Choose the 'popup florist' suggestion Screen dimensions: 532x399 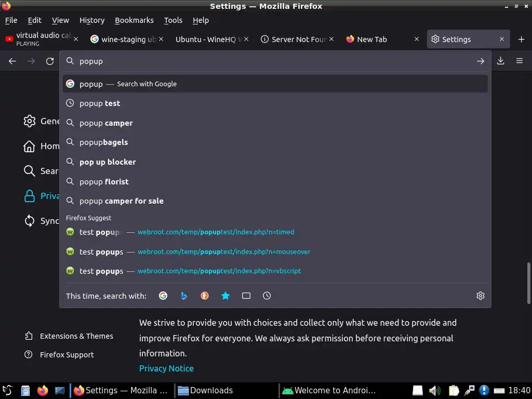click(275, 181)
